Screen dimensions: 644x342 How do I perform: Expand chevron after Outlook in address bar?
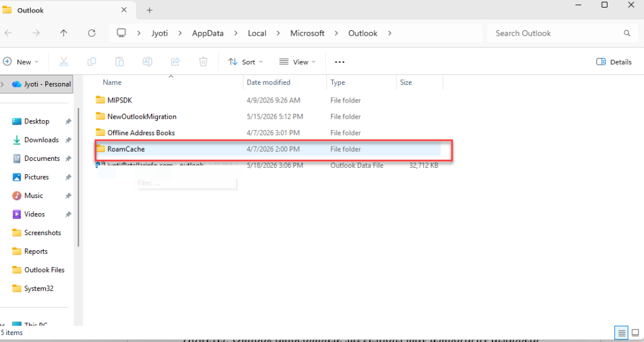point(389,33)
